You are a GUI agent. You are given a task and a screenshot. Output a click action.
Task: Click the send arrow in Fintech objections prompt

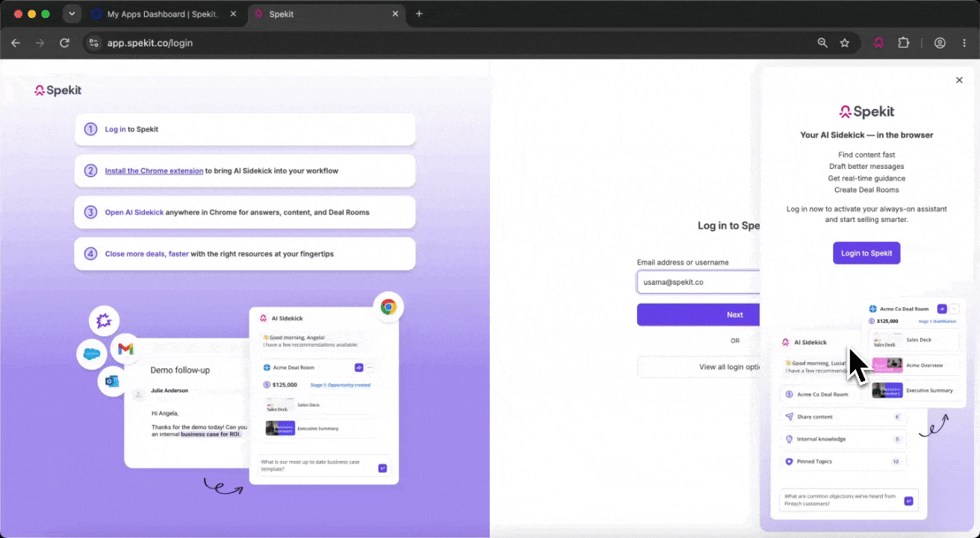(x=909, y=501)
